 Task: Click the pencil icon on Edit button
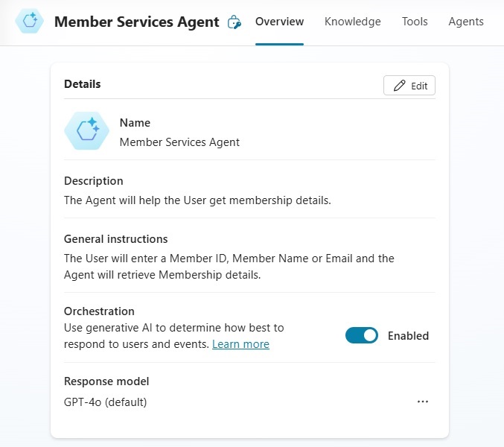pos(399,86)
